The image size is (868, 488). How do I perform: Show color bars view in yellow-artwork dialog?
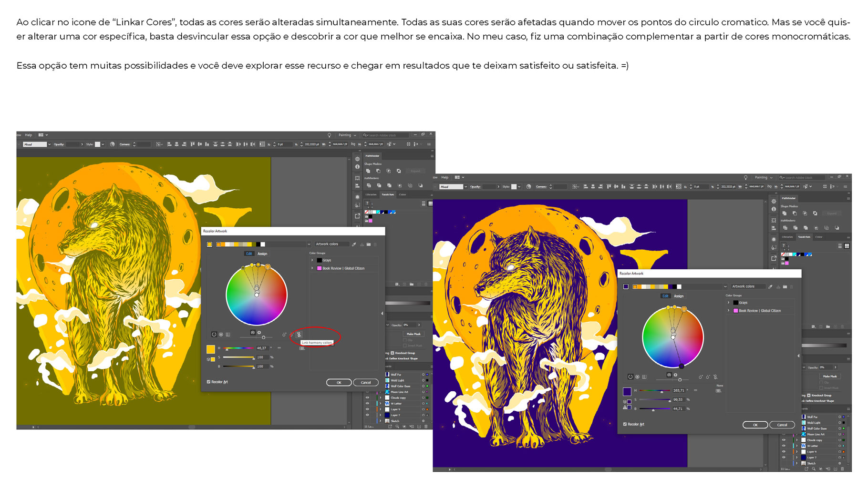click(228, 334)
